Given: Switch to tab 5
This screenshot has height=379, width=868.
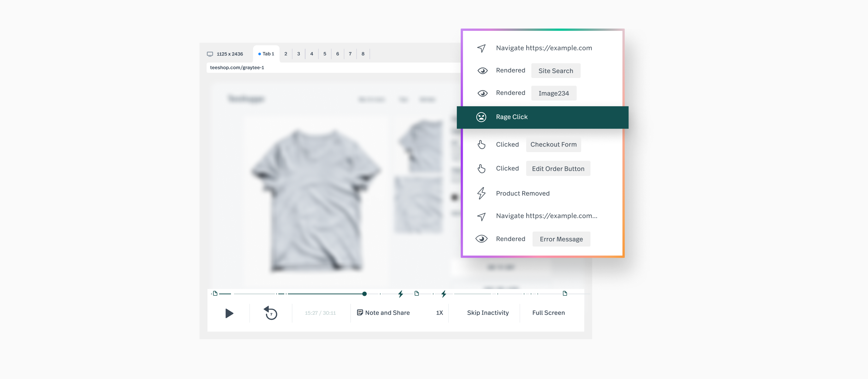Looking at the screenshot, I should [324, 54].
